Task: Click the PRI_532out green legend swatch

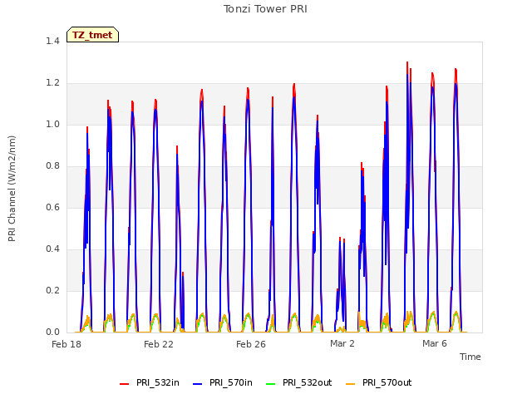Action: point(271,383)
